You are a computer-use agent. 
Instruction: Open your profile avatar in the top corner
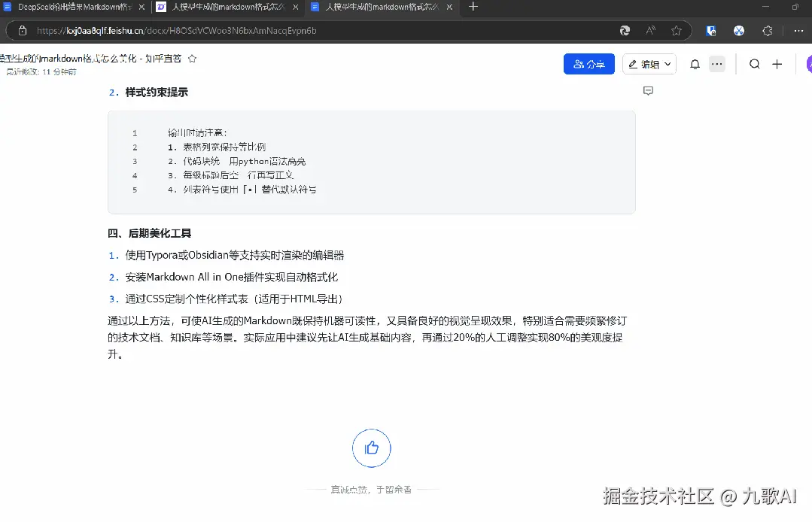pos(807,64)
